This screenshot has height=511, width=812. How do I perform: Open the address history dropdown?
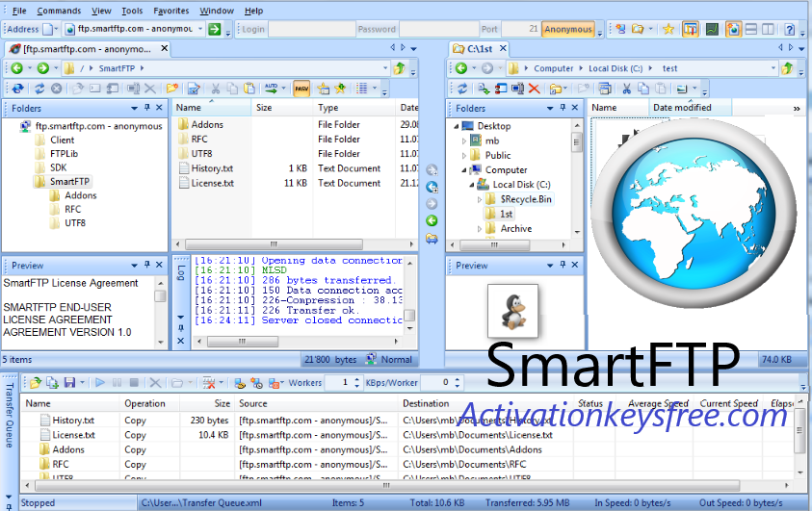click(200, 29)
